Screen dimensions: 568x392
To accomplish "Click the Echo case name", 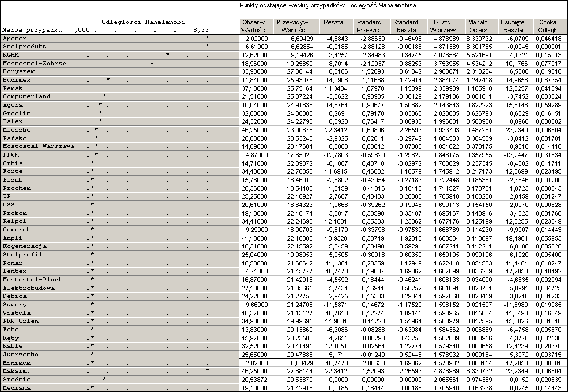I will point(10,330).
